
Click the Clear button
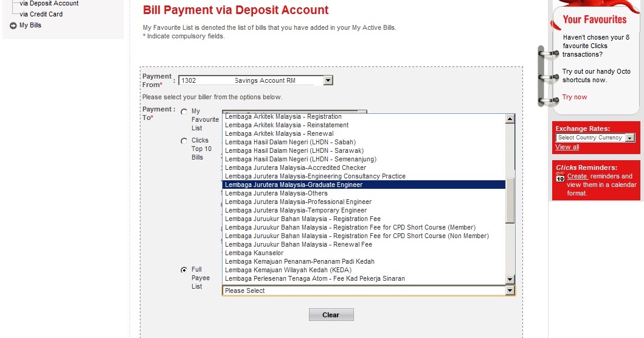pos(331,315)
